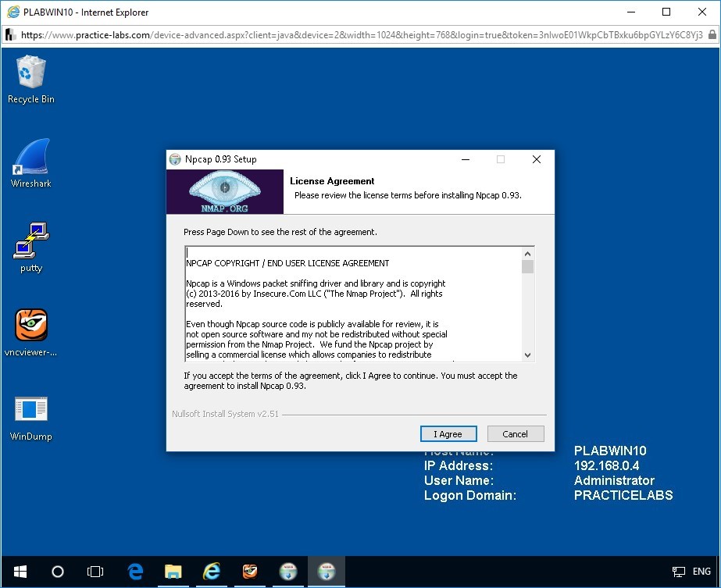Click the padlock icon in address bar
721x588 pixels.
click(x=712, y=34)
